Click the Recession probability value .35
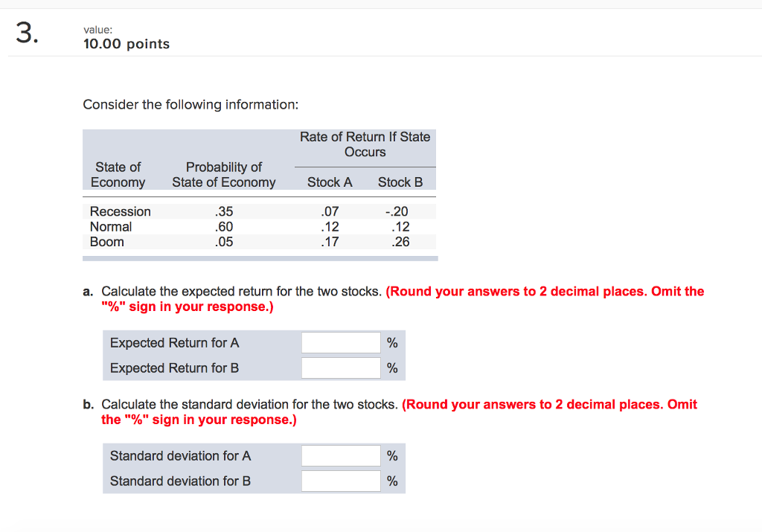This screenshot has width=762, height=532. click(x=223, y=212)
